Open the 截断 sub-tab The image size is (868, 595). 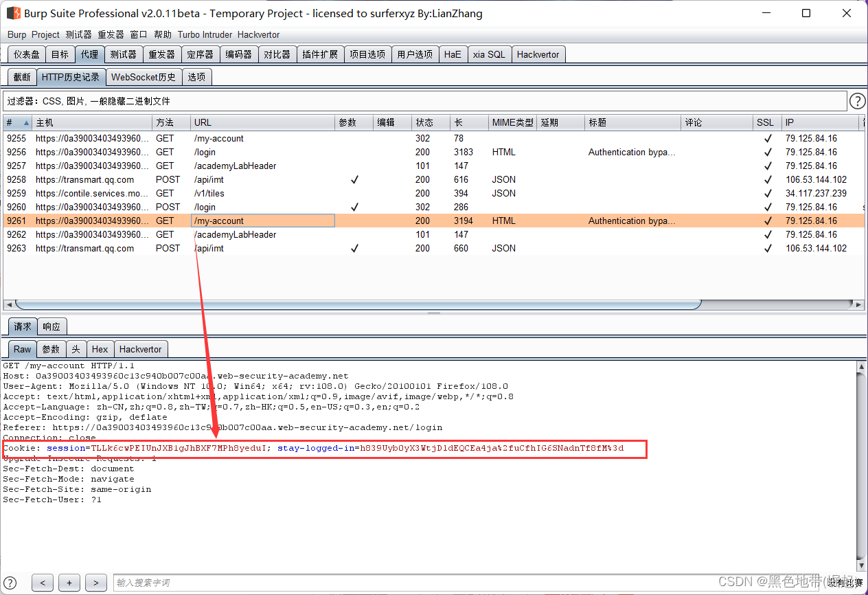[22, 77]
